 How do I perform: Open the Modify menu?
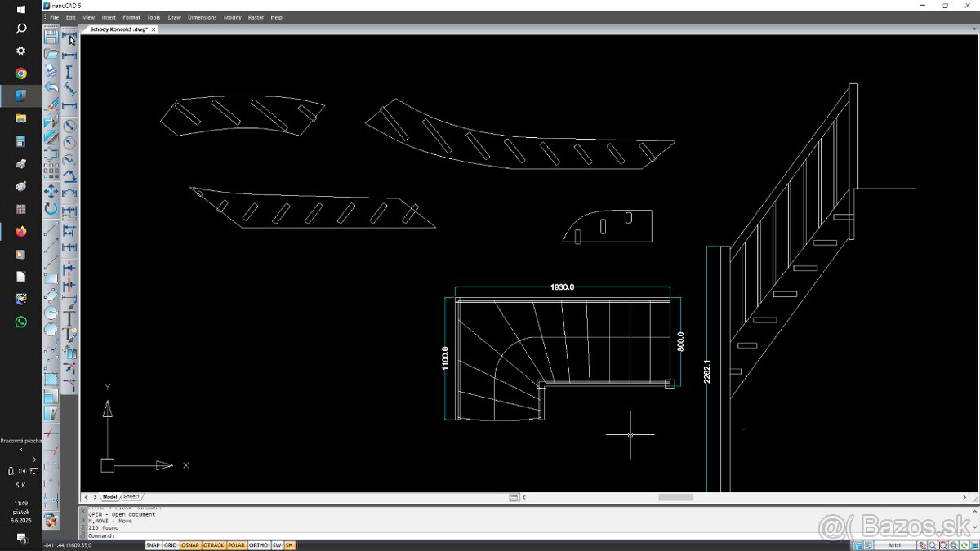pos(233,17)
